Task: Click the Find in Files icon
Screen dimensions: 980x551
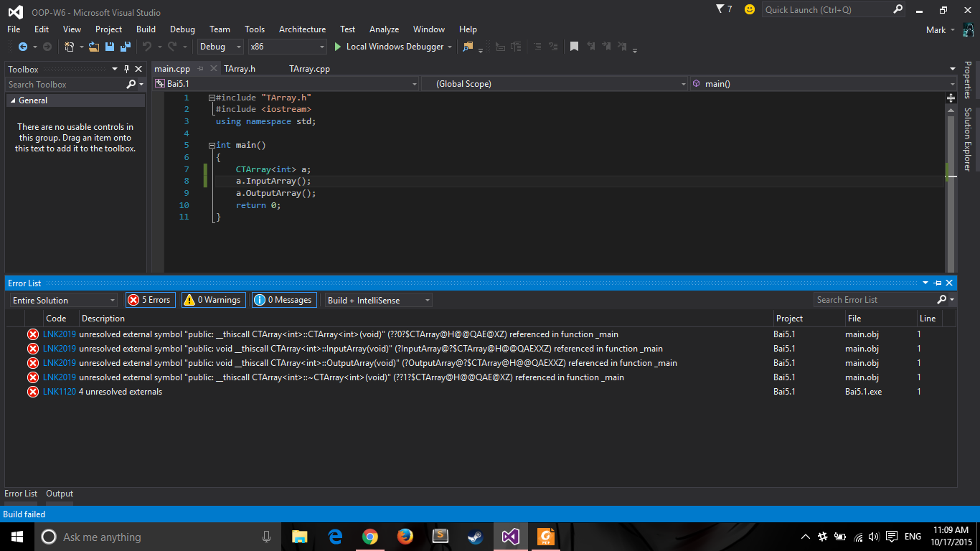Action: point(468,47)
